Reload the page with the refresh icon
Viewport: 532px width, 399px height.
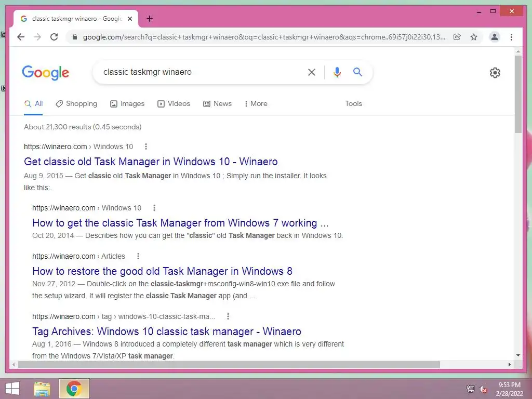(54, 37)
